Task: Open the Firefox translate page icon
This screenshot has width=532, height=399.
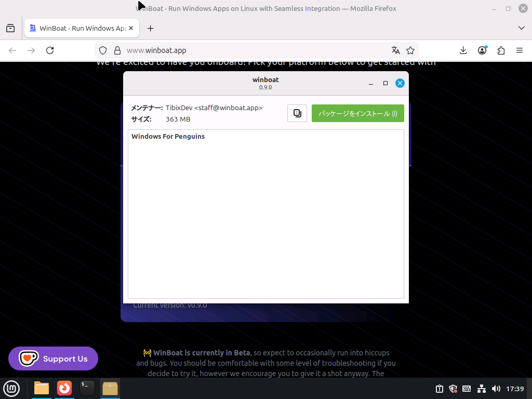Action: coord(396,50)
